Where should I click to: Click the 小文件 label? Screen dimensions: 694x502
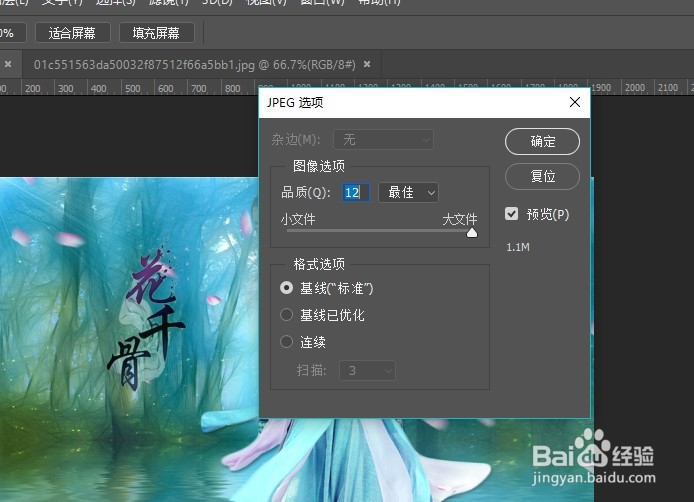(x=298, y=219)
